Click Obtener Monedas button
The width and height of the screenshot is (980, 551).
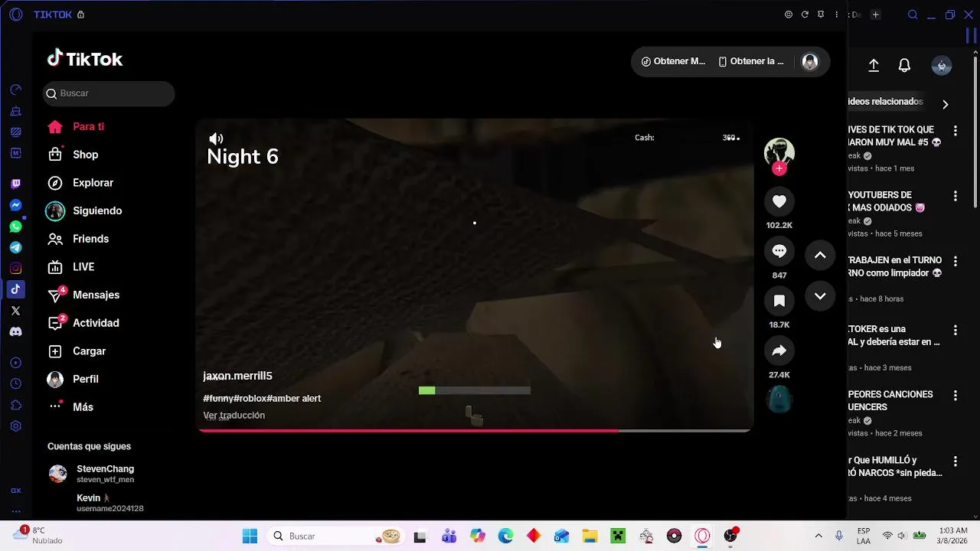[673, 61]
